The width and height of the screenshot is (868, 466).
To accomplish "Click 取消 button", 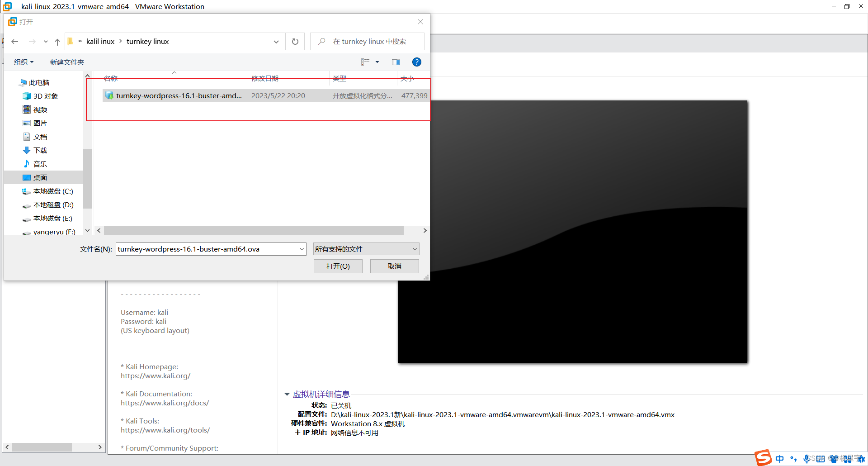I will pyautogui.click(x=395, y=266).
